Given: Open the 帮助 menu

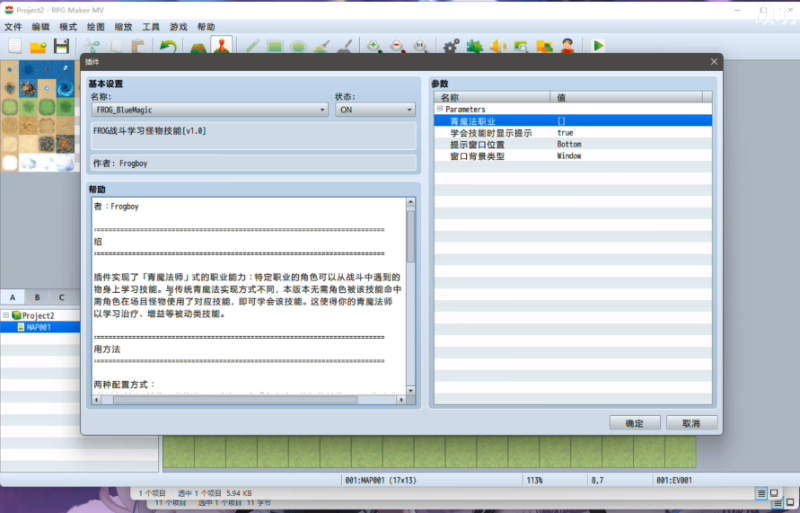Looking at the screenshot, I should [206, 27].
